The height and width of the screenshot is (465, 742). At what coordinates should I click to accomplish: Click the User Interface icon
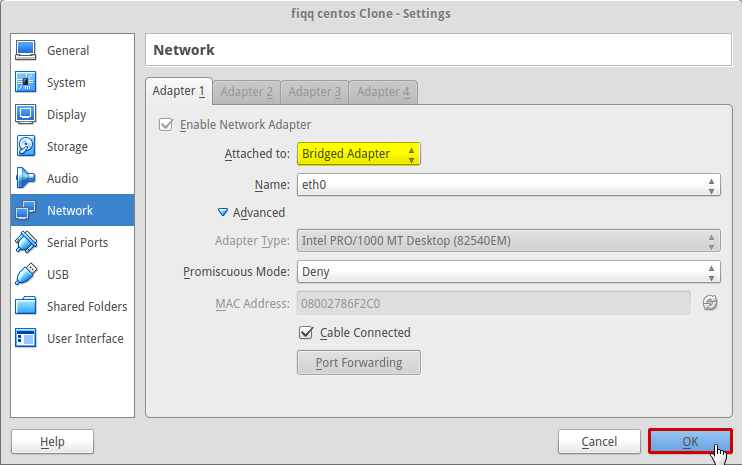26,338
